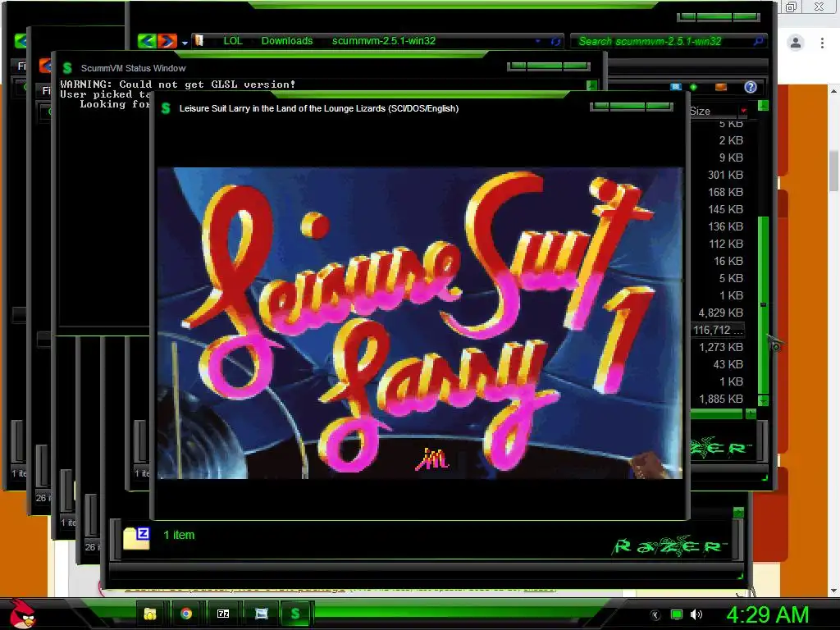Open explorer help with the question mark icon

click(751, 87)
